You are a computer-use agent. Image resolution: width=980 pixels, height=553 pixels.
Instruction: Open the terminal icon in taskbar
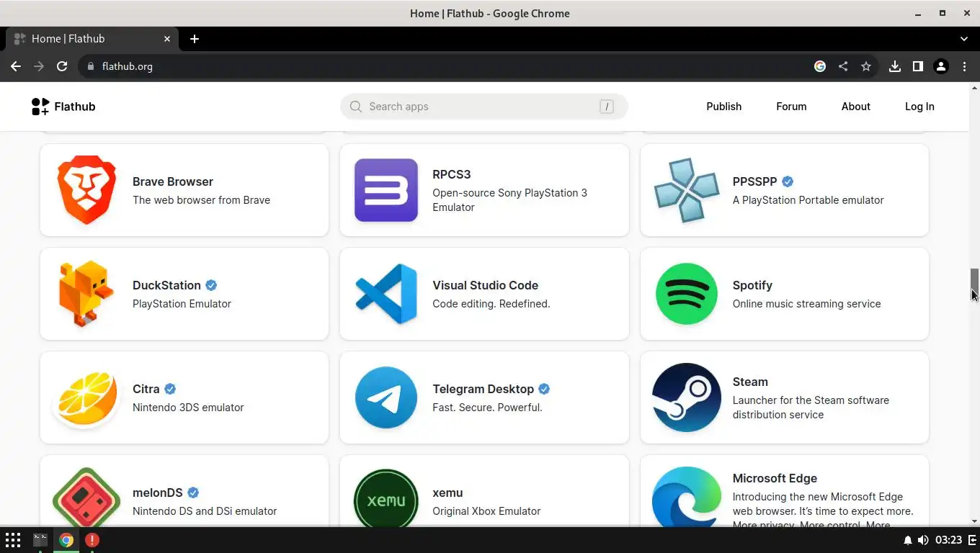pyautogui.click(x=40, y=539)
